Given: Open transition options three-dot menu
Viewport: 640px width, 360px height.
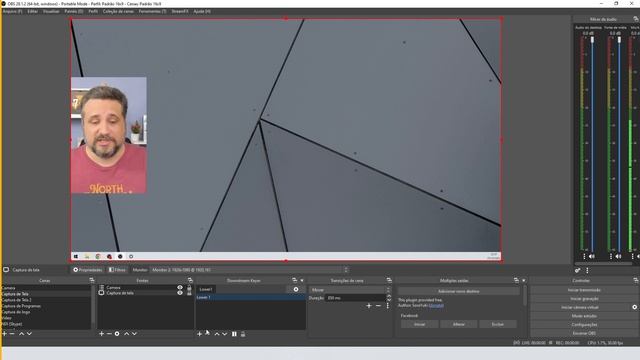Looking at the screenshot, I should coord(388,306).
